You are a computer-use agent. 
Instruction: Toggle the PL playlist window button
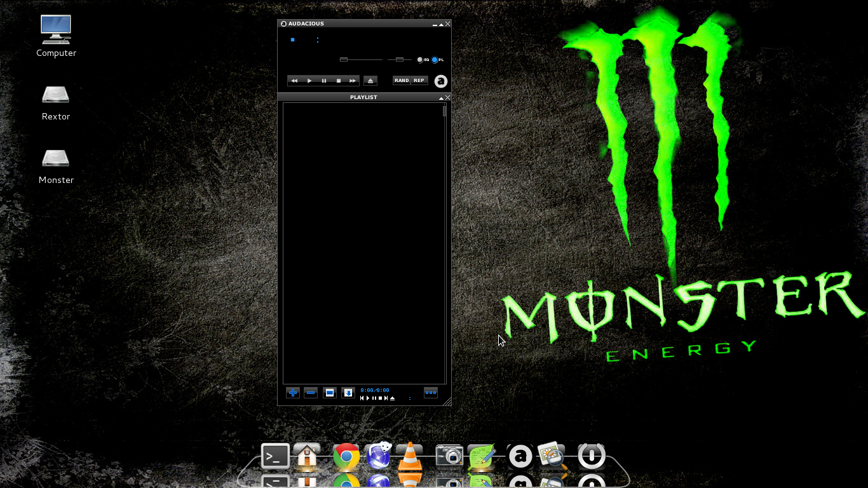tap(438, 60)
